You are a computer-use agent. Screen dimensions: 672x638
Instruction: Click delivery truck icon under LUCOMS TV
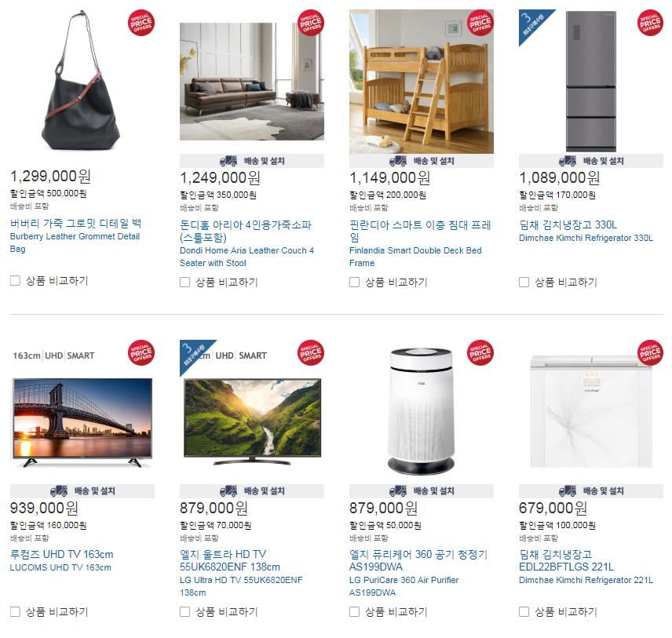coord(59,491)
